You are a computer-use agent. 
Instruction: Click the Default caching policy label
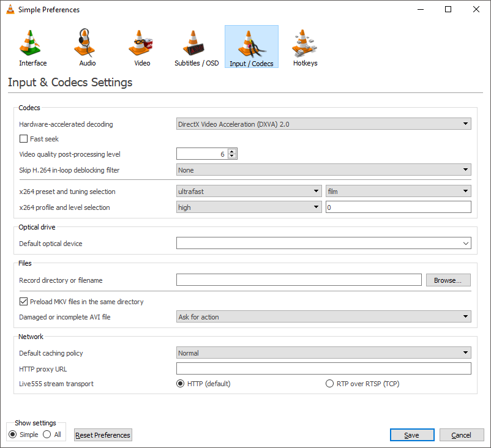coord(51,353)
